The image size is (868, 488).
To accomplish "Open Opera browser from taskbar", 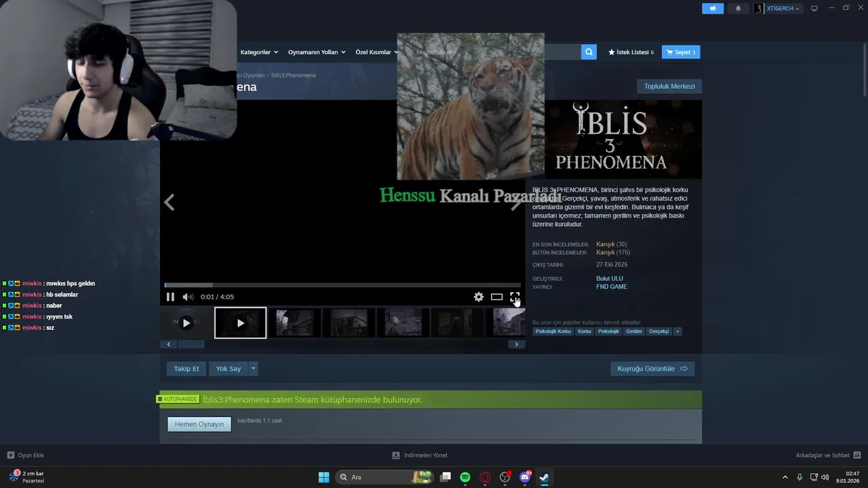I will coord(485,477).
